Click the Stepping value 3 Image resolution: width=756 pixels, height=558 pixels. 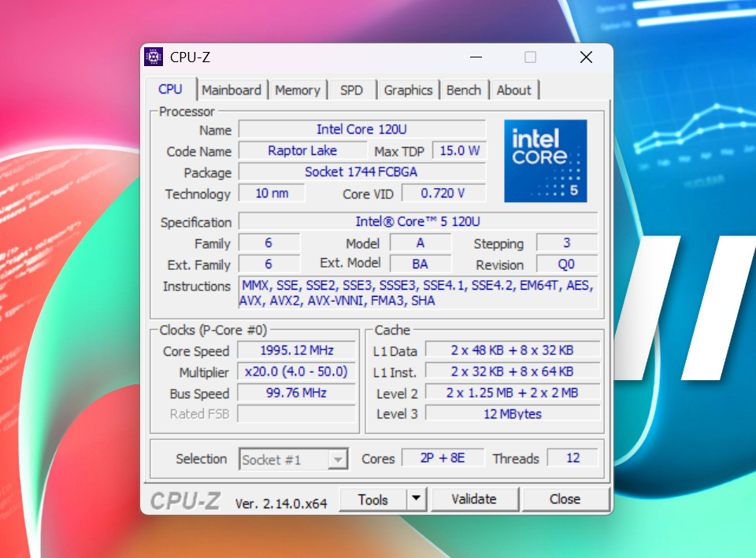(567, 243)
